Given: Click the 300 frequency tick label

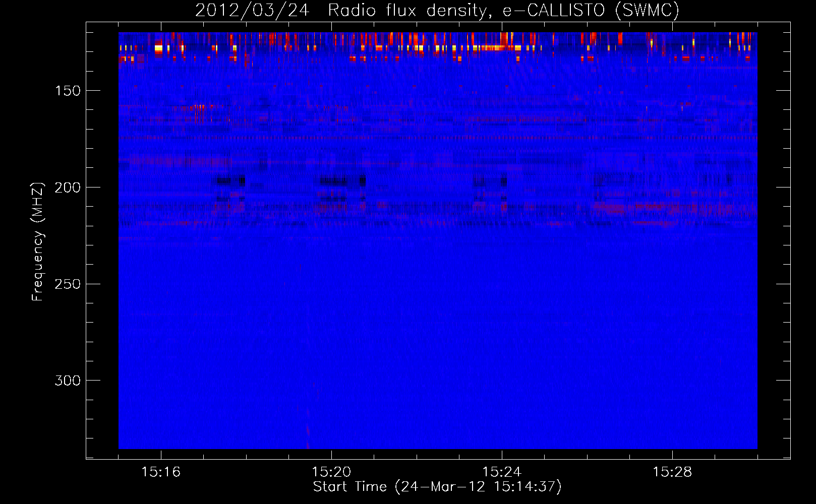Looking at the screenshot, I should click(68, 381).
